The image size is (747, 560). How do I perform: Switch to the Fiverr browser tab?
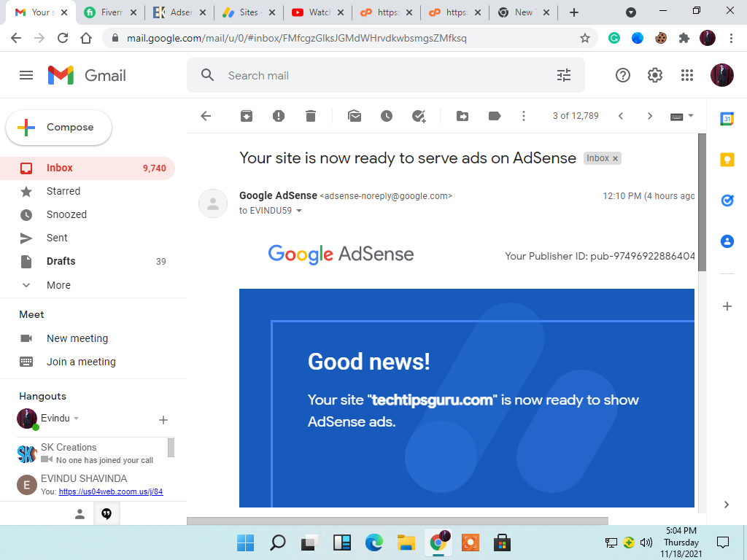[109, 12]
